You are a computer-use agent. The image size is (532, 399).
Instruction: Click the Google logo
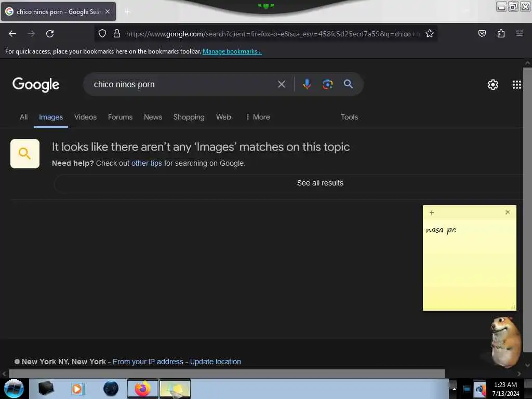point(36,85)
